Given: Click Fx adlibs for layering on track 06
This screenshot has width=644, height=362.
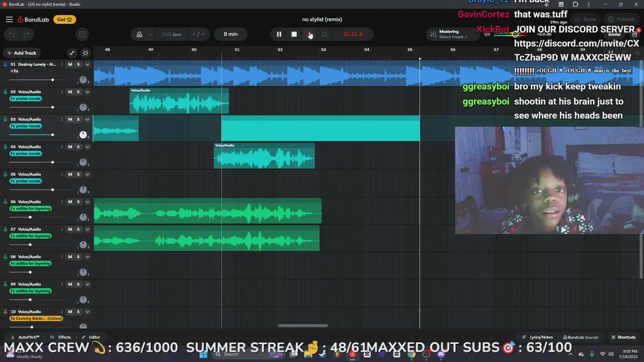Looking at the screenshot, I should pyautogui.click(x=31, y=209).
